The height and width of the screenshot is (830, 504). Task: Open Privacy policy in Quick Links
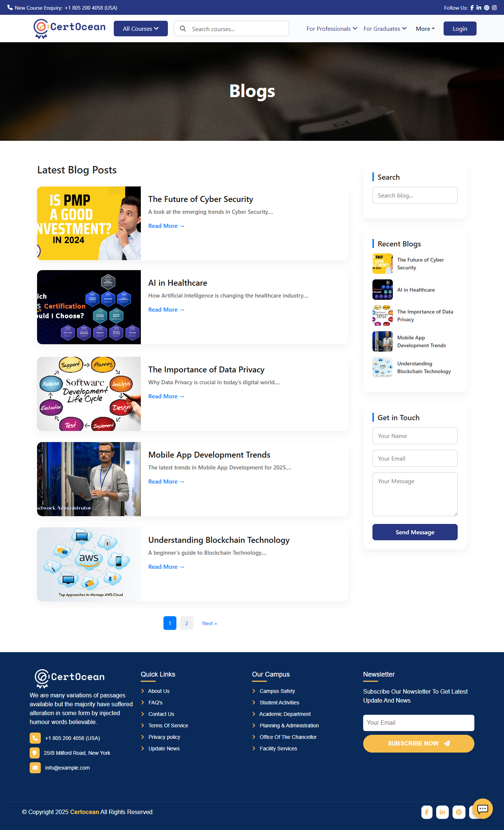tap(164, 737)
